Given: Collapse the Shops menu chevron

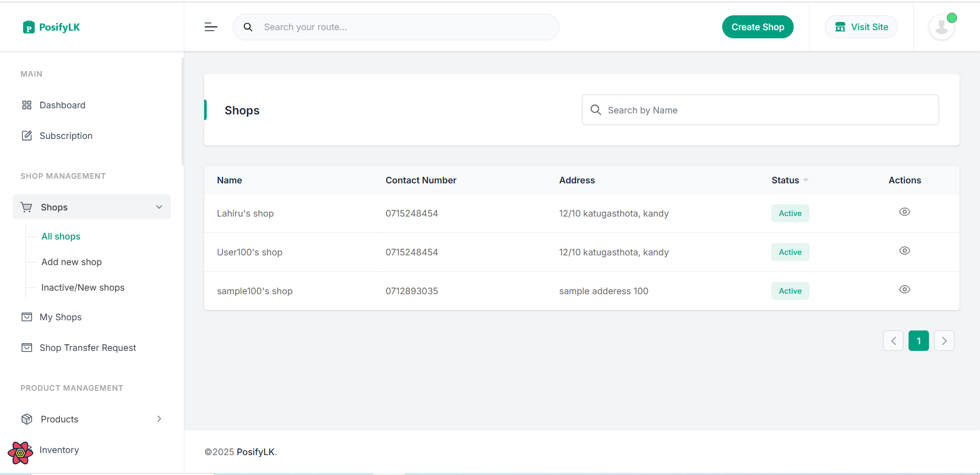Looking at the screenshot, I should pos(159,207).
